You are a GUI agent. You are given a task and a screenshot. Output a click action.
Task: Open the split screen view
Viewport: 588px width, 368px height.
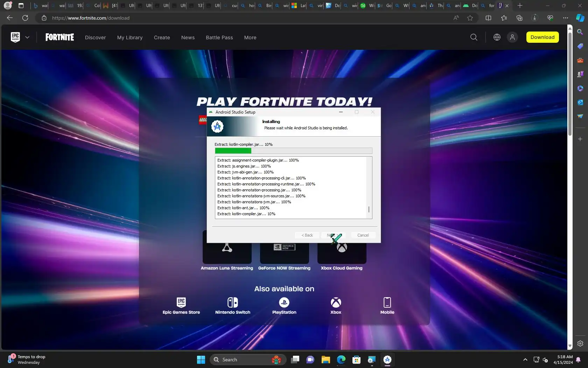point(489,18)
